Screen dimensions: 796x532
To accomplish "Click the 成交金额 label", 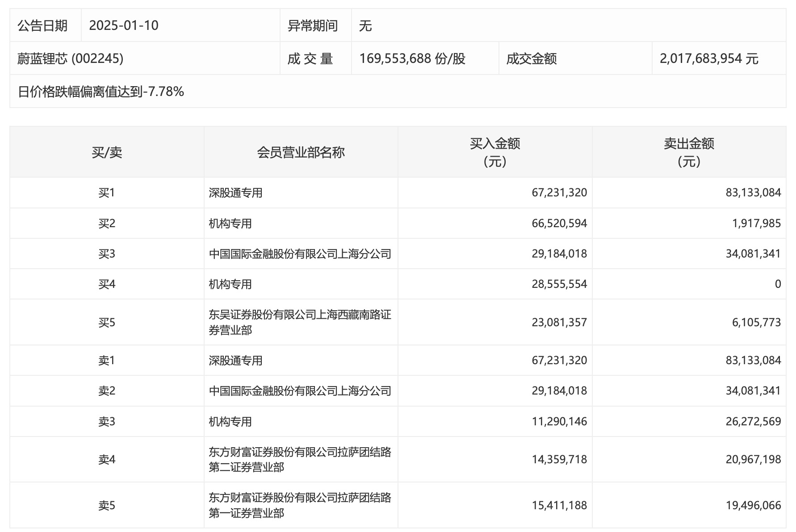I will 532,58.
